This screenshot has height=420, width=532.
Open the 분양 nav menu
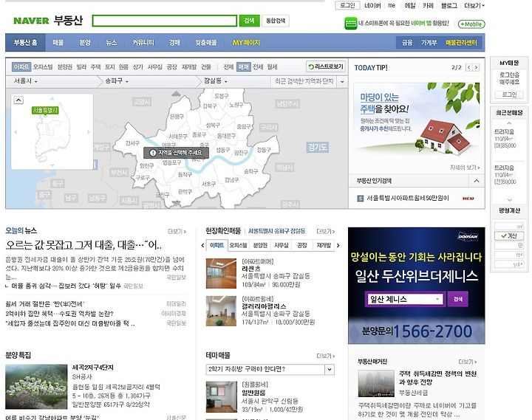(84, 42)
